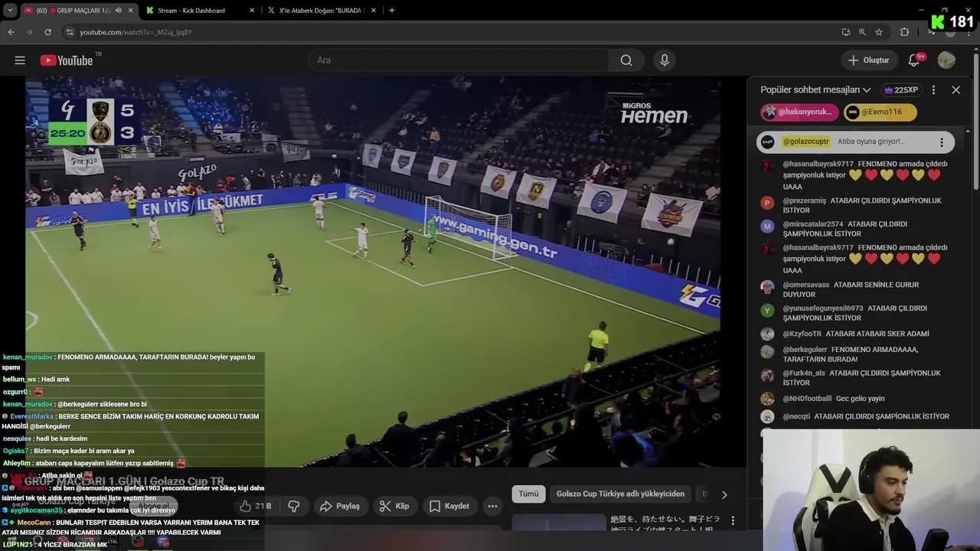Screen dimensions: 980x551
Task: Go to the YouTube home logo
Action: (67, 60)
